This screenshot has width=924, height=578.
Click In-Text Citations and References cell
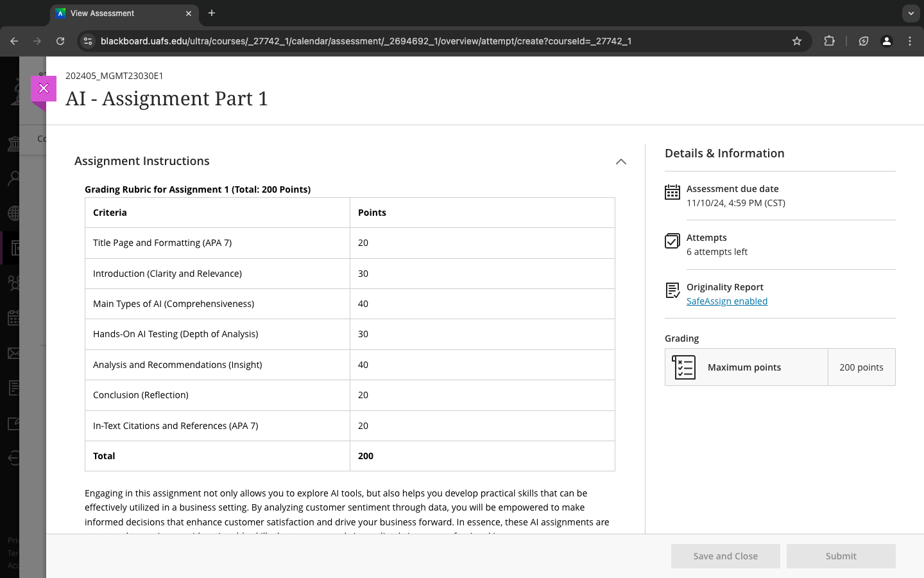point(218,426)
